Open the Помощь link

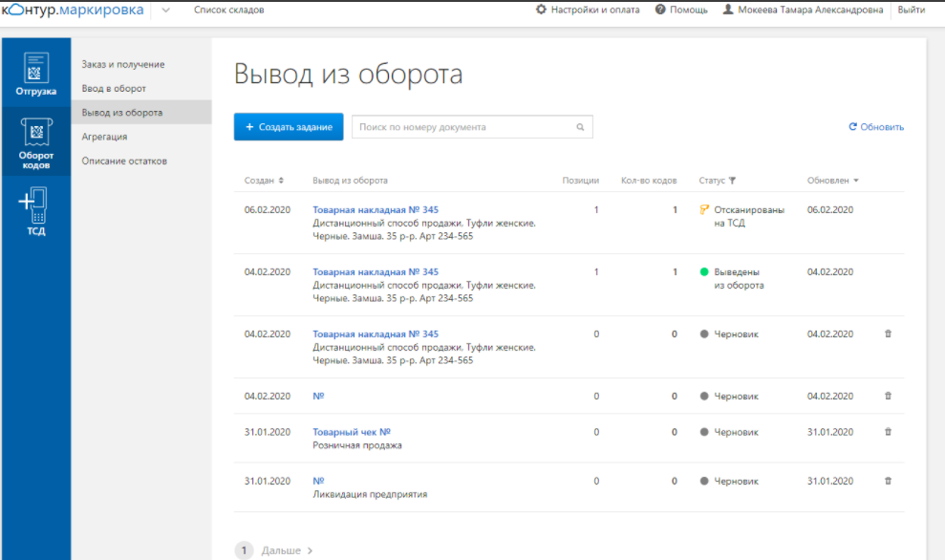(x=689, y=11)
